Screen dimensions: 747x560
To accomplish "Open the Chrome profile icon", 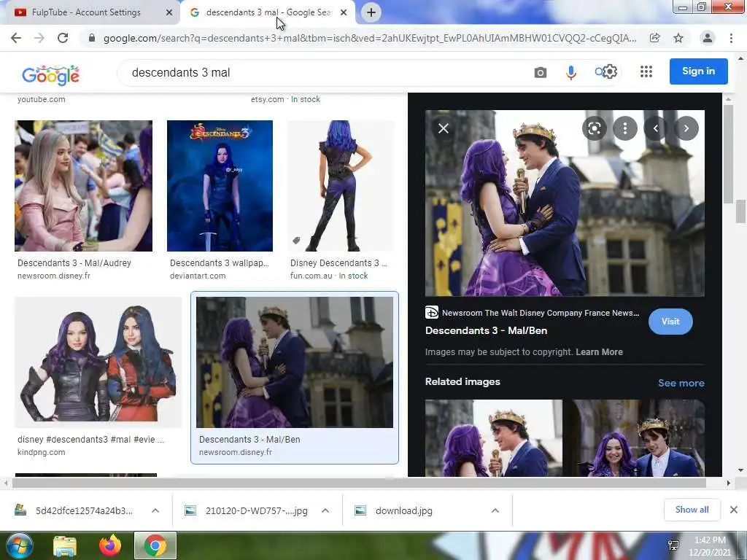I will click(708, 38).
